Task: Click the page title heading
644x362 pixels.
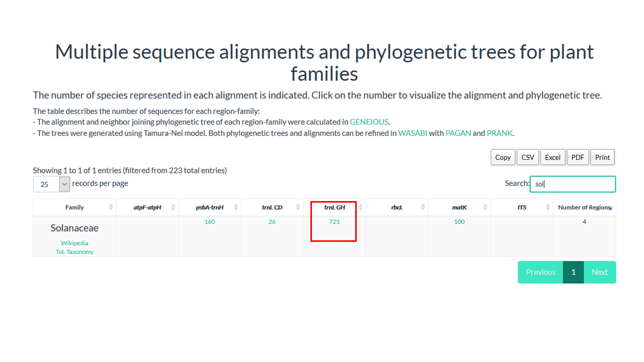Action: [325, 63]
